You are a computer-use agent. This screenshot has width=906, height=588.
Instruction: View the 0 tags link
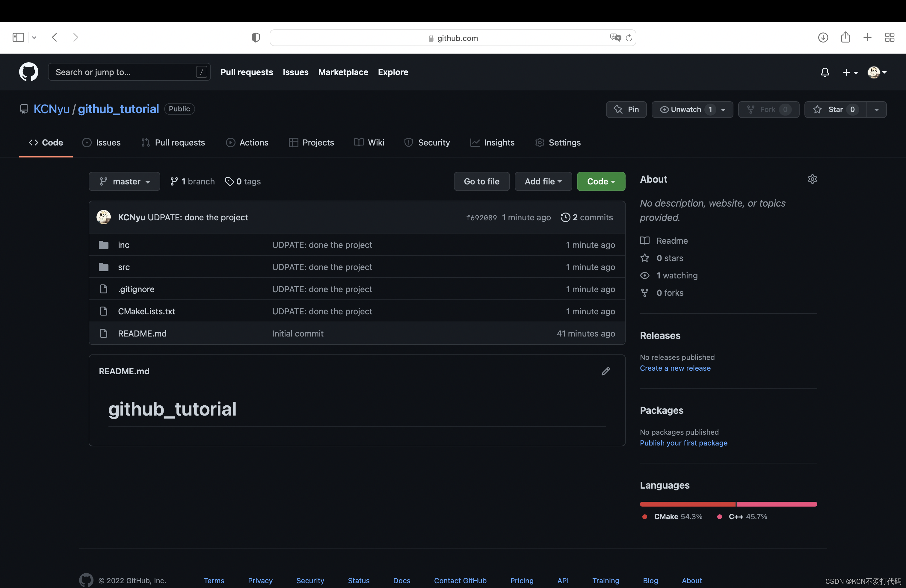click(x=243, y=181)
